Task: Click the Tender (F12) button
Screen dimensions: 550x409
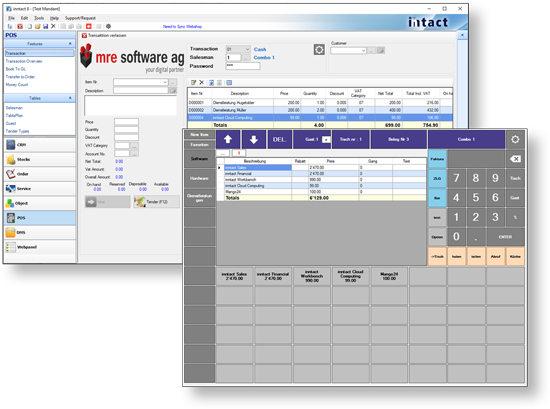Action: tap(156, 202)
